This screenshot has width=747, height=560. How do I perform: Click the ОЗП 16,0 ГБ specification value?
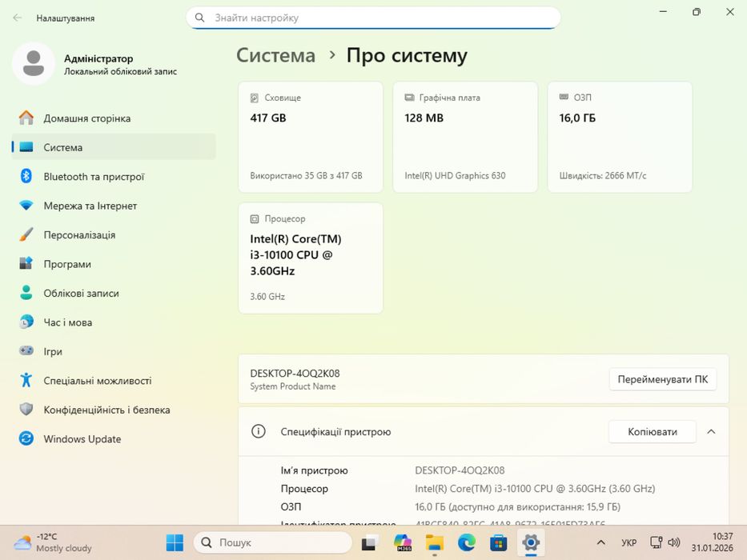coord(517,506)
